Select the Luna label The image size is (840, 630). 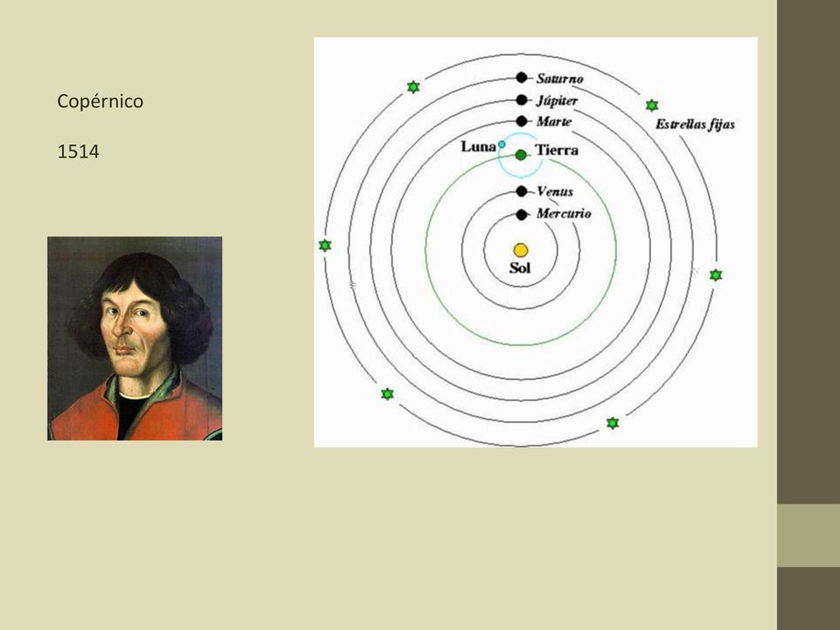(478, 147)
